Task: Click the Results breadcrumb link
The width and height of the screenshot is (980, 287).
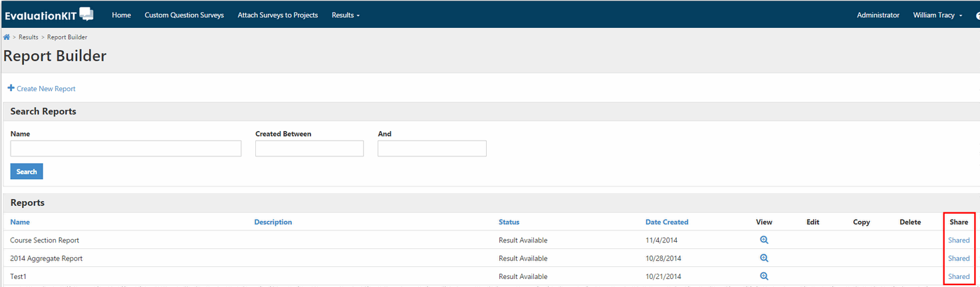Action: tap(29, 37)
